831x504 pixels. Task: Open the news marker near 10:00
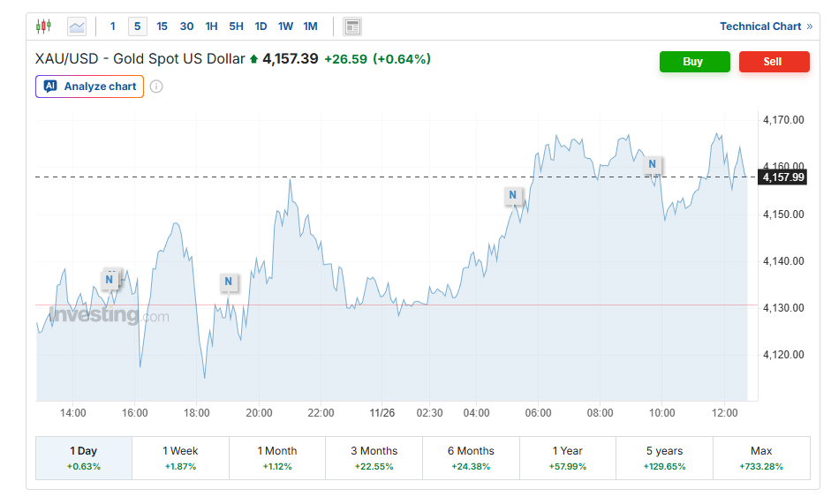click(x=653, y=164)
